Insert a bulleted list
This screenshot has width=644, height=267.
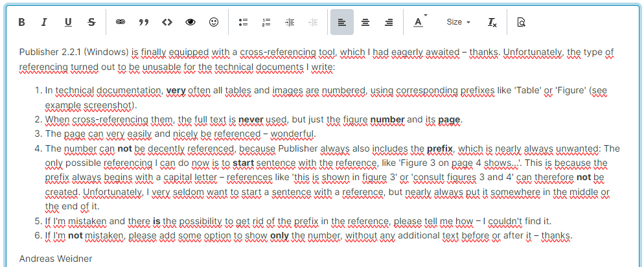tap(243, 22)
